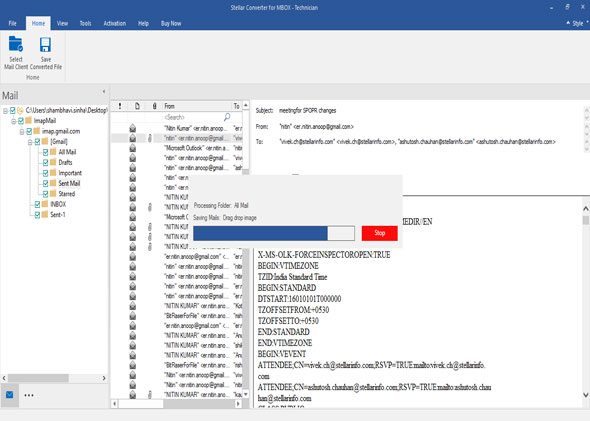The height and width of the screenshot is (421, 590).
Task: Sort mails by To column
Action: click(237, 106)
